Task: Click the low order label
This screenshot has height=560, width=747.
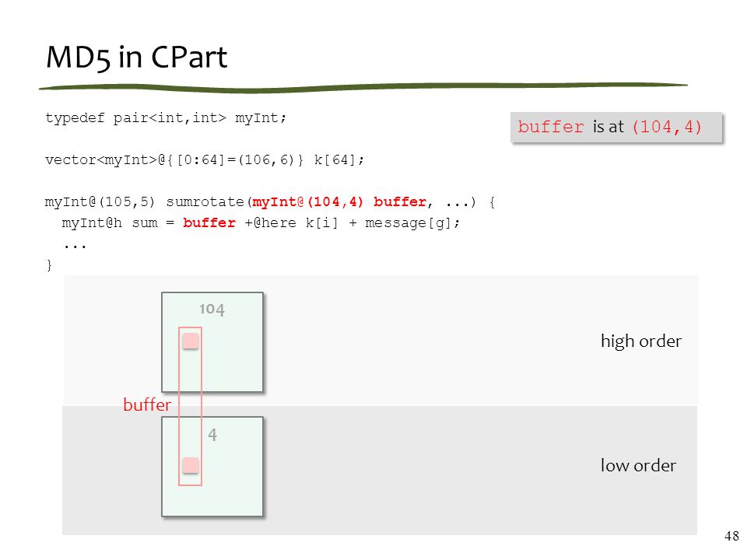Action: coord(638,465)
